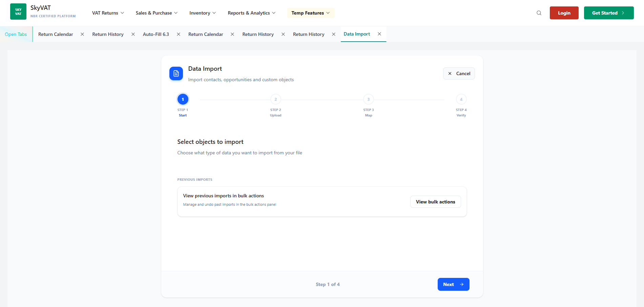Select the first Return History tab
This screenshot has height=307, width=644.
[x=108, y=34]
